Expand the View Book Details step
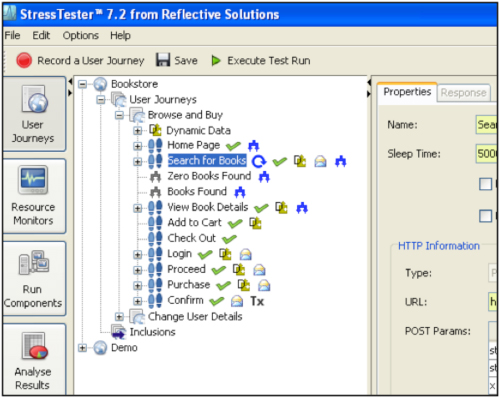This screenshot has height=398, width=500. click(x=137, y=208)
